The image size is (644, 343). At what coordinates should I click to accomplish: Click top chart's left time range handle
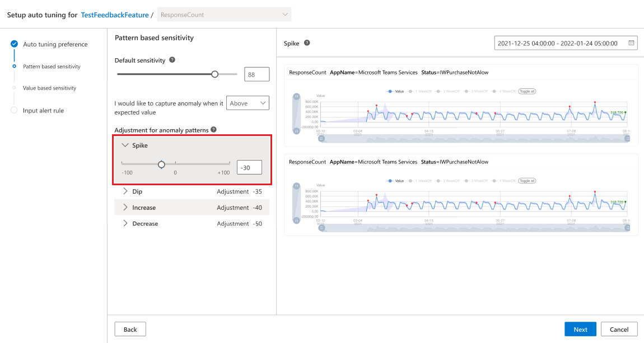[x=321, y=139]
